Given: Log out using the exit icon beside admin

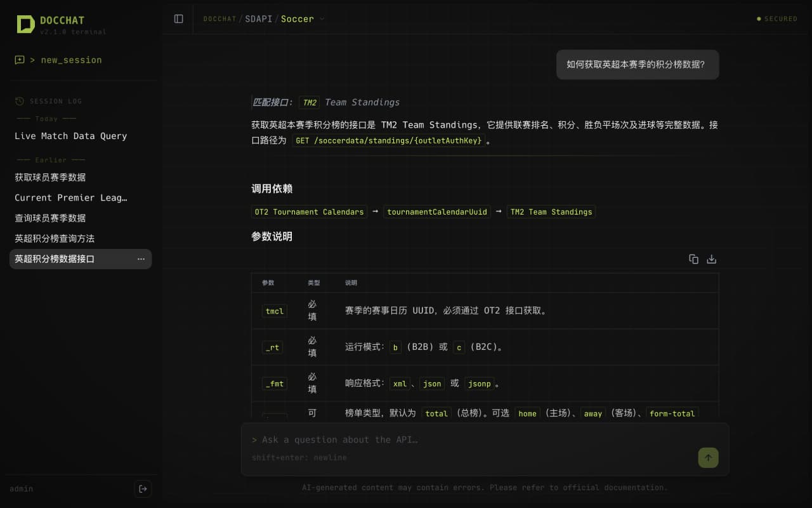Looking at the screenshot, I should tap(143, 488).
